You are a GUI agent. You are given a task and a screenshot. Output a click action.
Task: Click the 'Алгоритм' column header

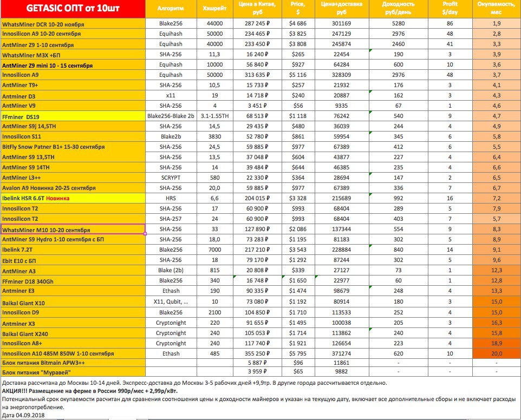pyautogui.click(x=171, y=9)
